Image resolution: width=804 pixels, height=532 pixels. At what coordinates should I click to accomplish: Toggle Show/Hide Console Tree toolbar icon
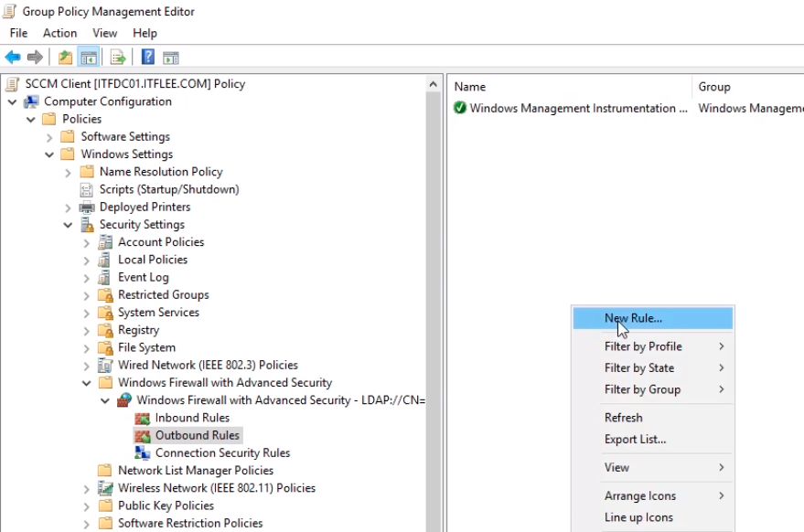pos(88,58)
